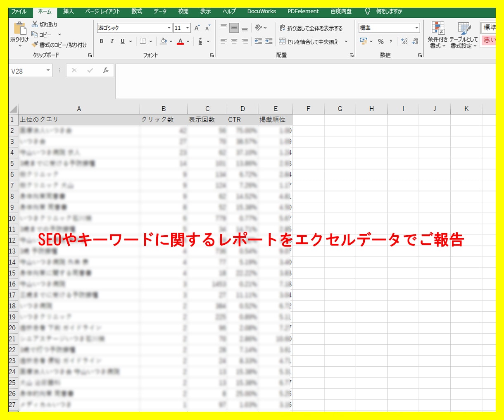504x420 pixels.
Task: Click Wrap Text (折り返して全体を表示する)
Action: click(x=311, y=28)
